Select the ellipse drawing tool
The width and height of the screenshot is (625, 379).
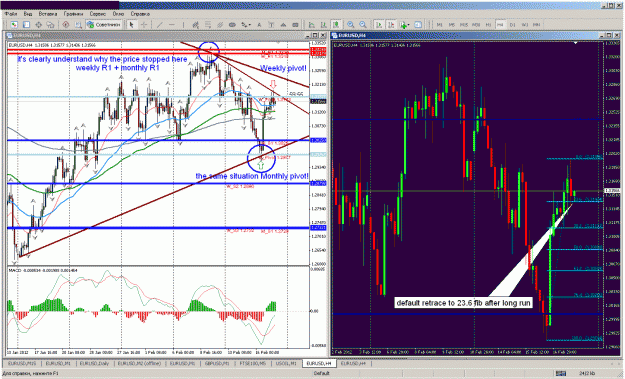click(232, 25)
